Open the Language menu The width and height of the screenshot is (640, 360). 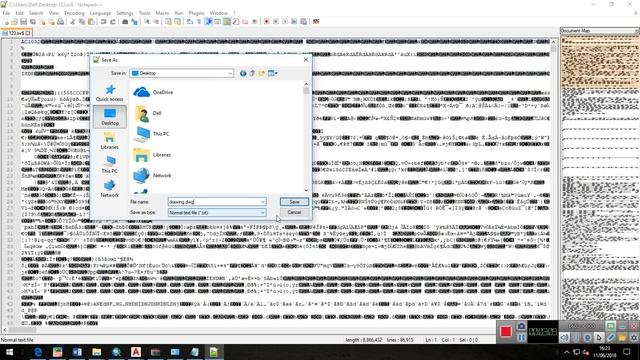pyautogui.click(x=100, y=13)
